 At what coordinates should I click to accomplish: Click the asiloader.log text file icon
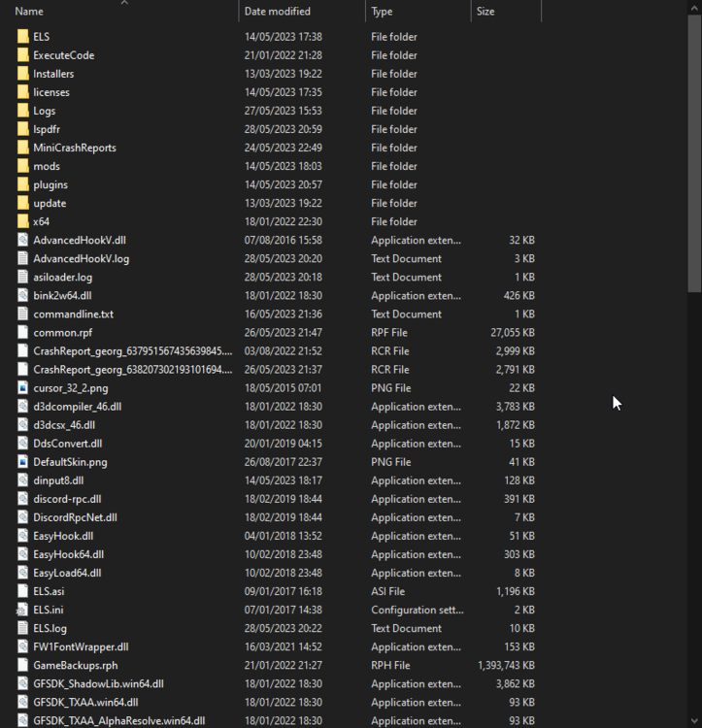point(22,278)
